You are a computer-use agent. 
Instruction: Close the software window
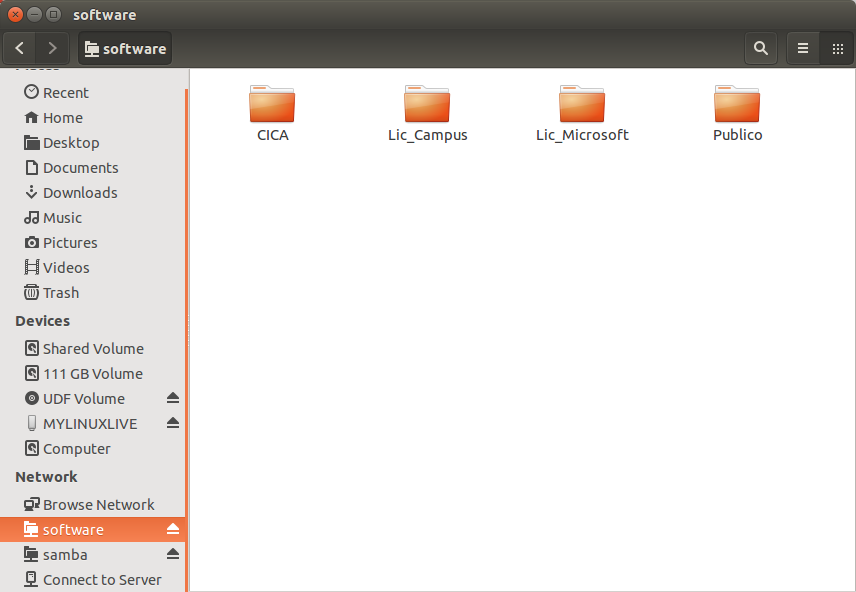tap(15, 15)
